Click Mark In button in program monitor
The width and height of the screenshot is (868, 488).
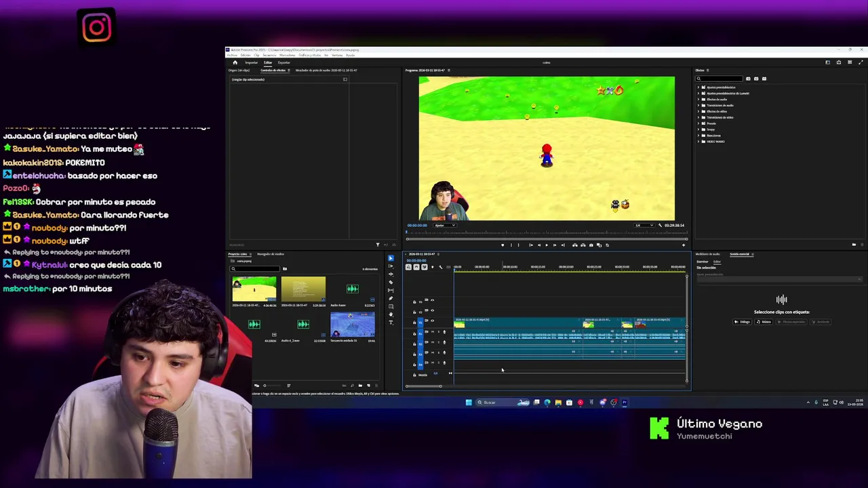click(x=511, y=245)
